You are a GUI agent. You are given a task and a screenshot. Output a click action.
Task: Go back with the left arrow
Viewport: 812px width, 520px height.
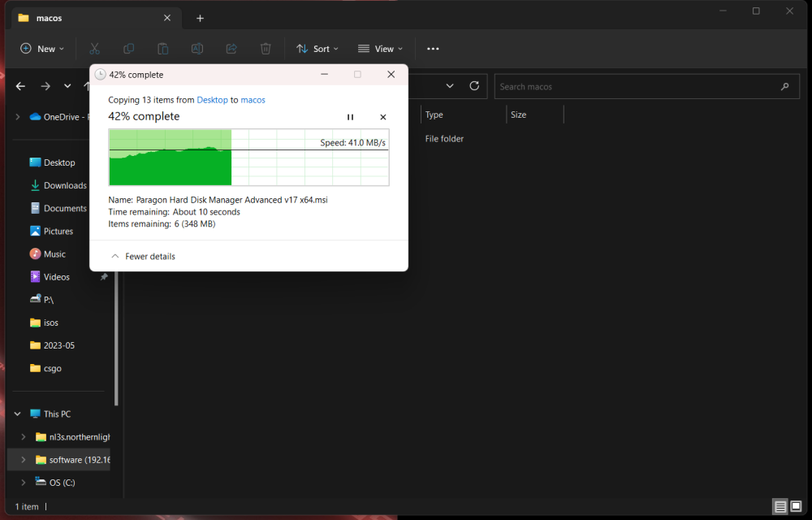(x=21, y=86)
